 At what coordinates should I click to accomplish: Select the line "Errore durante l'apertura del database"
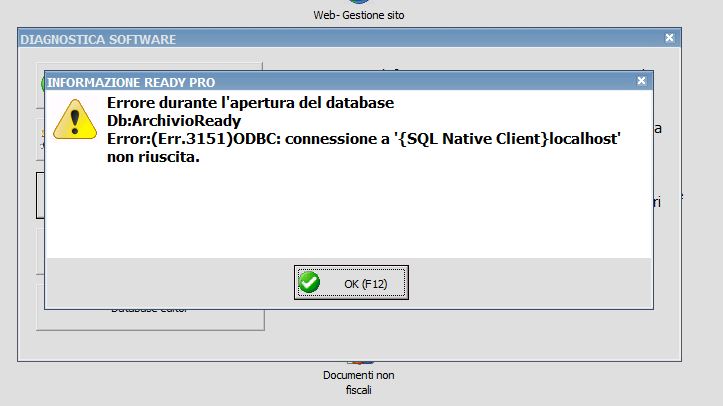[250, 103]
